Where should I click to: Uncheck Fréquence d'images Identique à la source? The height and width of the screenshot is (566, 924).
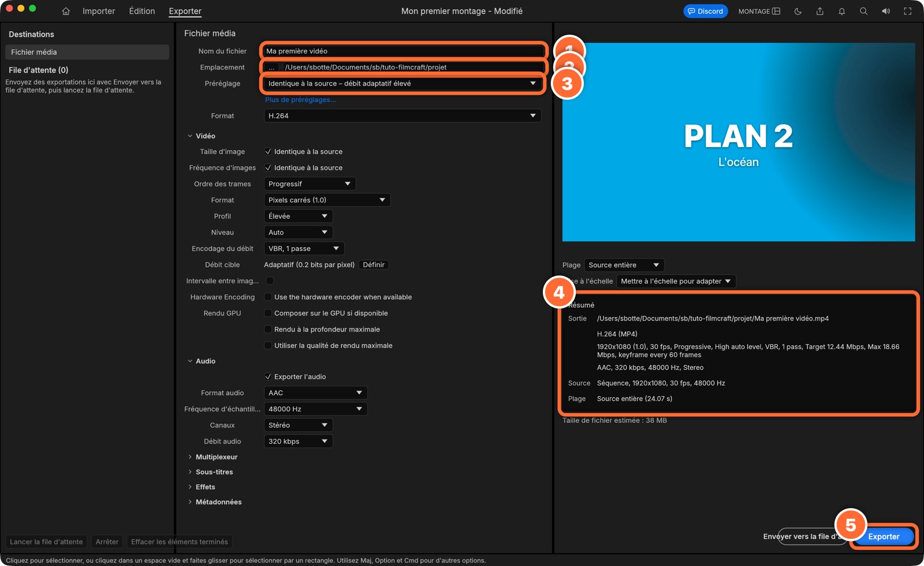tap(268, 167)
